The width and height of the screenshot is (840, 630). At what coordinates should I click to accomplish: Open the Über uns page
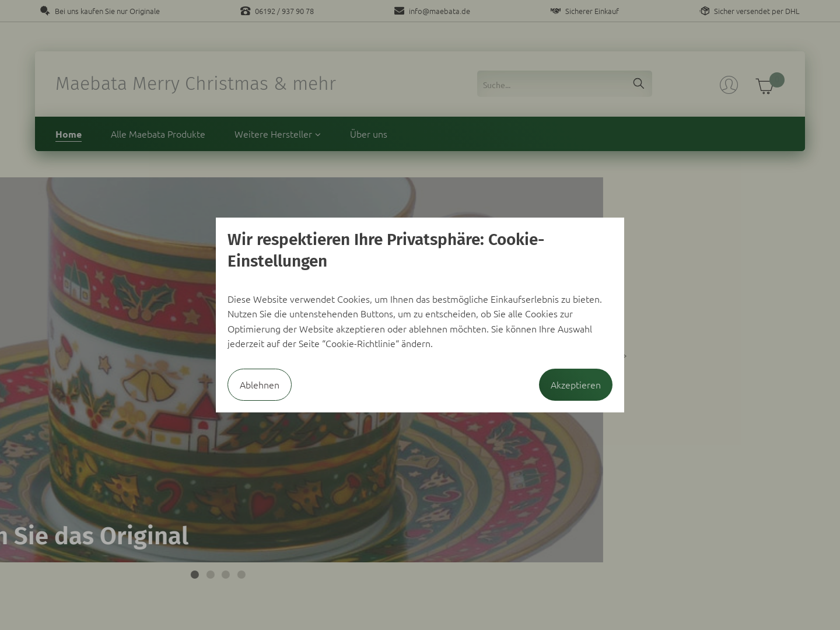368,134
